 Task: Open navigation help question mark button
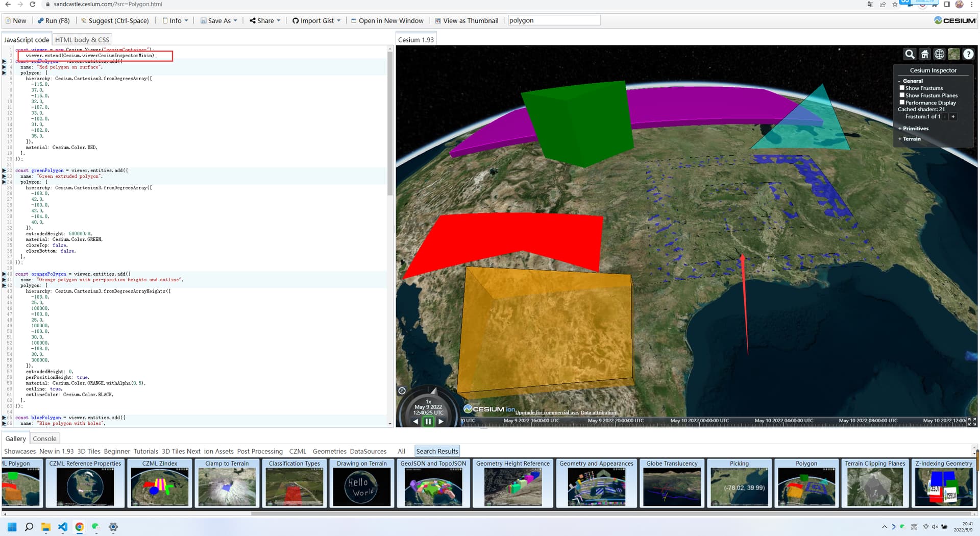pyautogui.click(x=968, y=54)
